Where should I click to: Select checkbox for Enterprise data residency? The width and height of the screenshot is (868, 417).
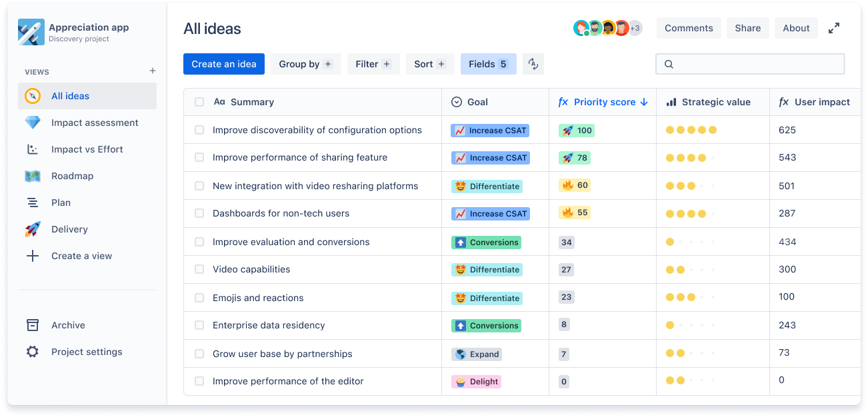[199, 325]
